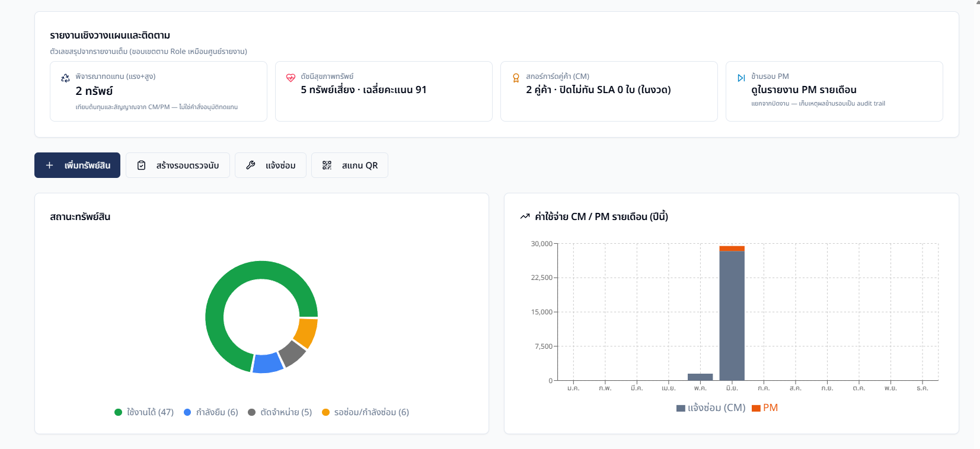Click the gray donut chart segment

click(x=292, y=354)
